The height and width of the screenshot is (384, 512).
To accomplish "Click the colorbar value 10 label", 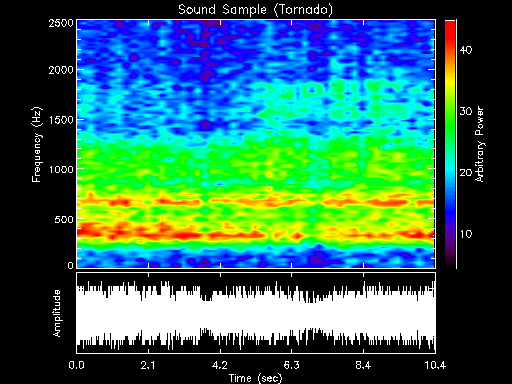I will coord(466,234).
